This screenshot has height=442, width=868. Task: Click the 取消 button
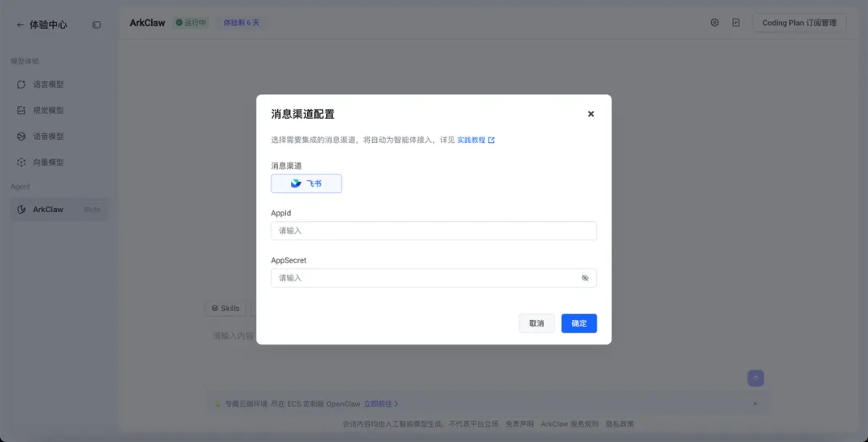pos(536,324)
